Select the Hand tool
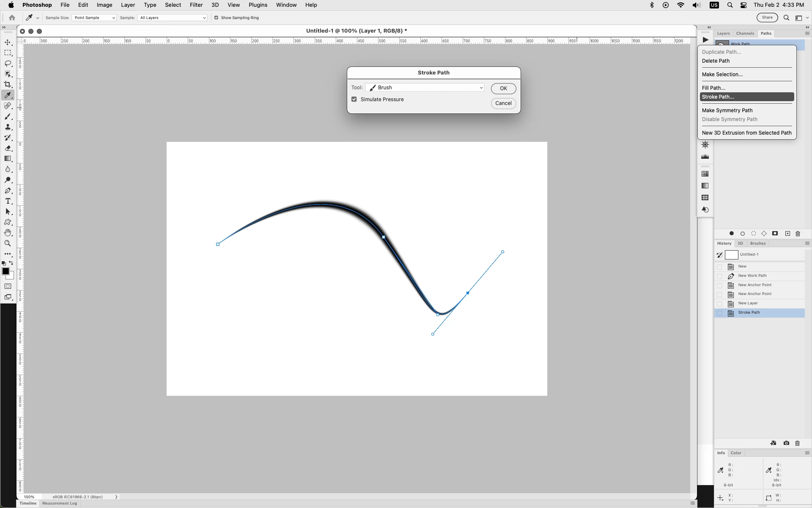This screenshot has width=812, height=508. 8,233
